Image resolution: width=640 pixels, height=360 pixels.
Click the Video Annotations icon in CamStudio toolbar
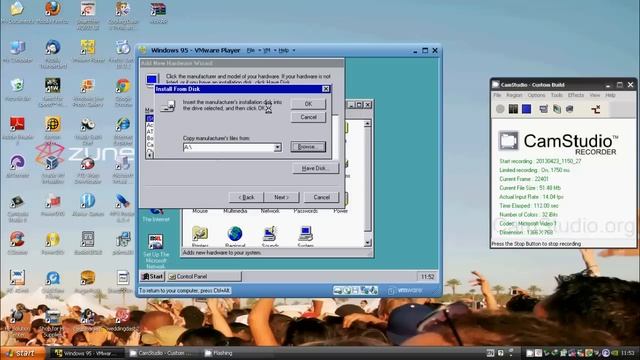(x=570, y=109)
